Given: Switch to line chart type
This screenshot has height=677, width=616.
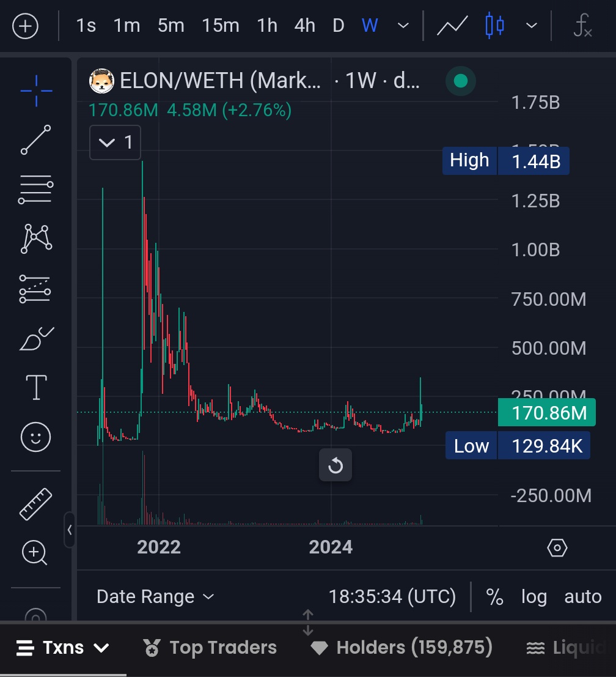Looking at the screenshot, I should click(x=452, y=26).
